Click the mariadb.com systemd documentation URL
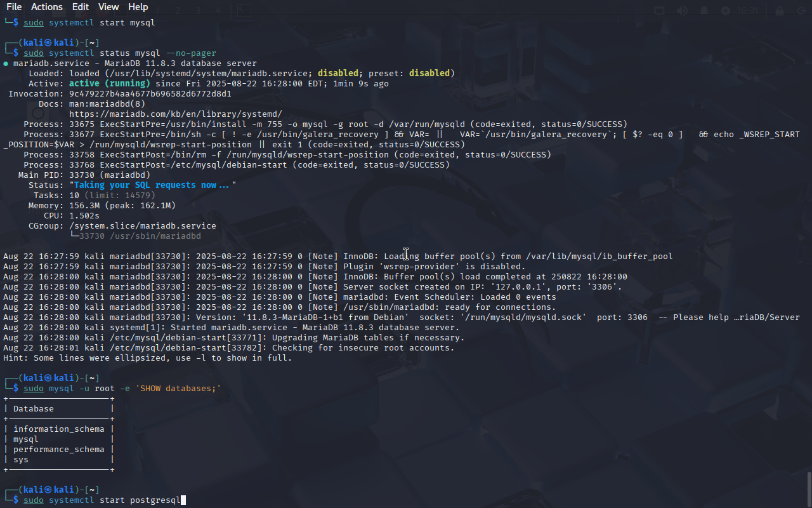This screenshot has height=508, width=812. pyautogui.click(x=176, y=114)
